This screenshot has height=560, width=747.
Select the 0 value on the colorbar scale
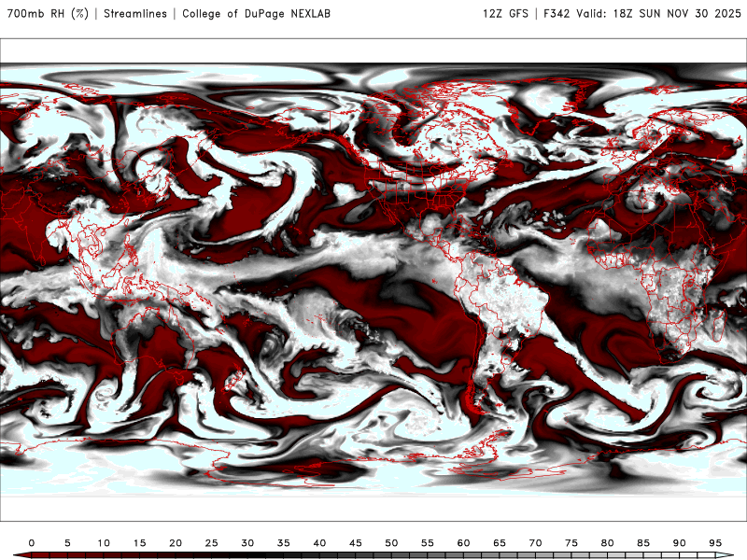(x=32, y=543)
